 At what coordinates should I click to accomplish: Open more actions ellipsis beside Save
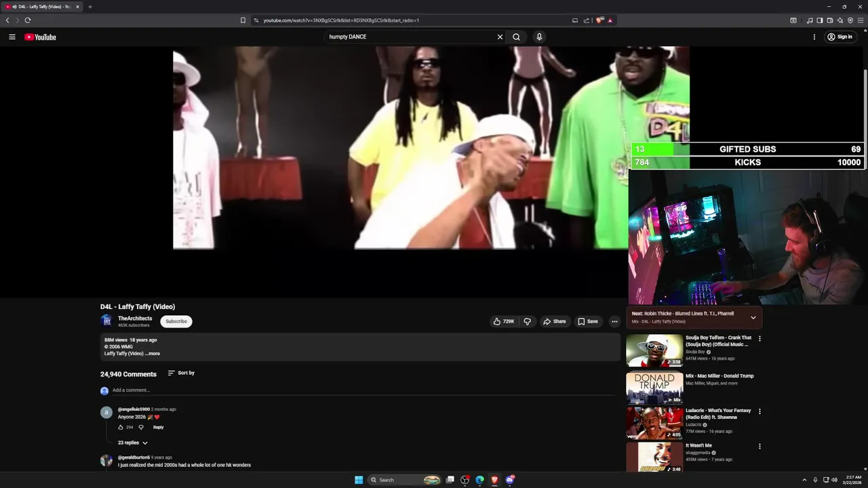614,321
